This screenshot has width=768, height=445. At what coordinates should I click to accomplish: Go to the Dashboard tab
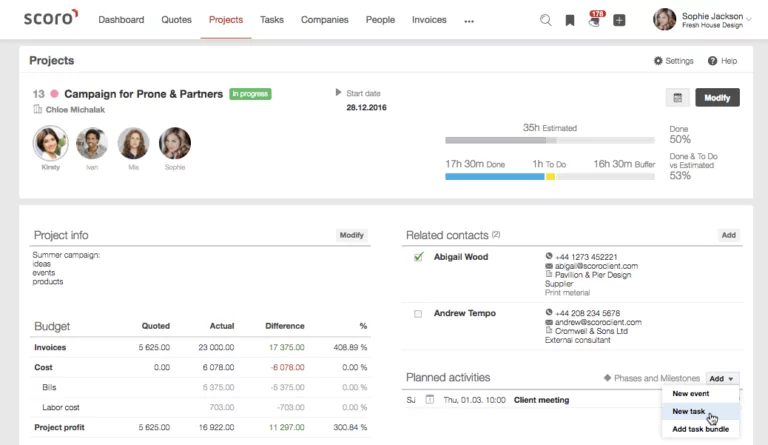coord(121,20)
